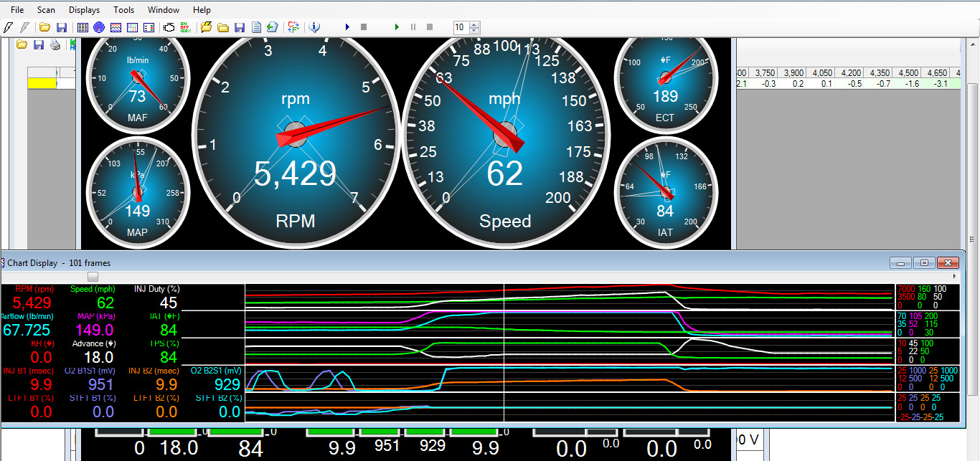Click the white vertical cursor line in chart
Viewport: 980px width, 461px height.
coord(504,352)
